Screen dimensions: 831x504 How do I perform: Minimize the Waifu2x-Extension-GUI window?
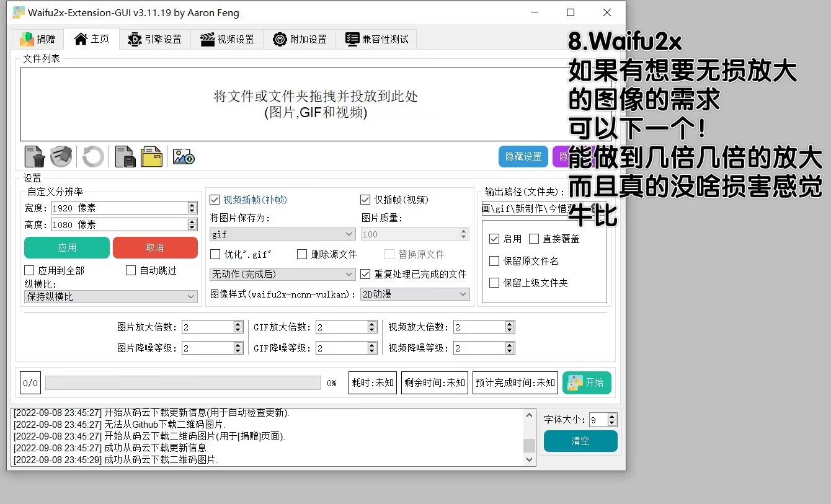[534, 12]
